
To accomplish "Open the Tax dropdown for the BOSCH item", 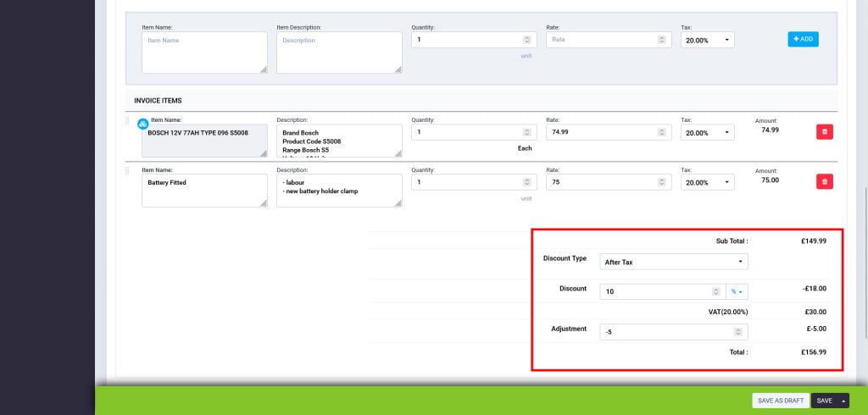I will tap(708, 132).
